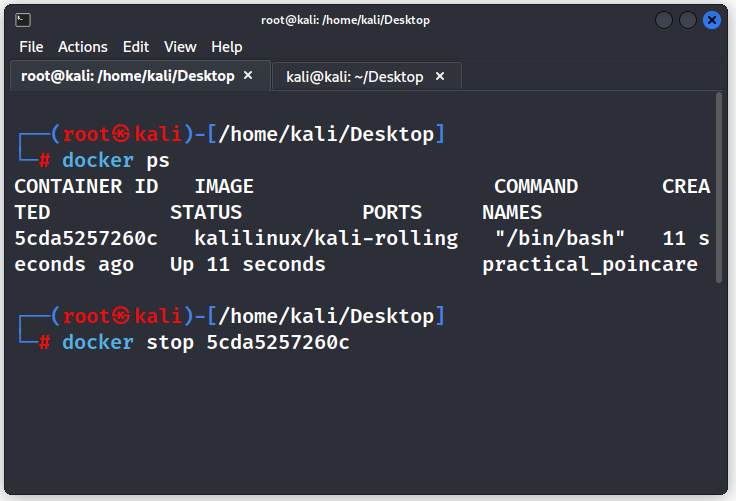Screen dimensions: 736x501
Task: Click the docker ps command text
Action: point(115,161)
